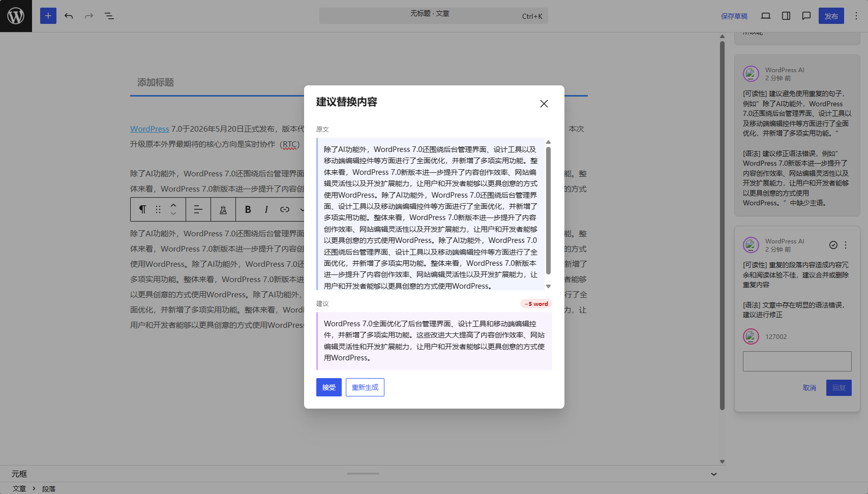
Task: Accept the suggestion with 接受
Action: click(329, 387)
